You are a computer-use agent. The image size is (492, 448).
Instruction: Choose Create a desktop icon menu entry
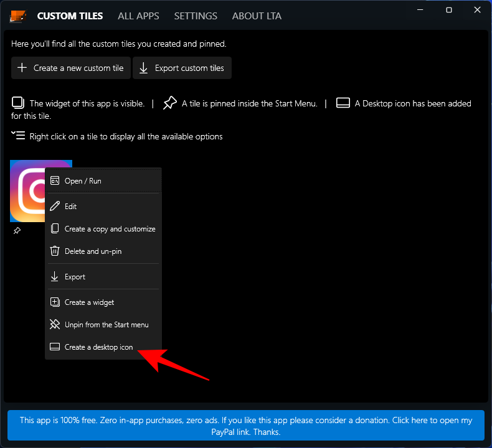(x=98, y=347)
